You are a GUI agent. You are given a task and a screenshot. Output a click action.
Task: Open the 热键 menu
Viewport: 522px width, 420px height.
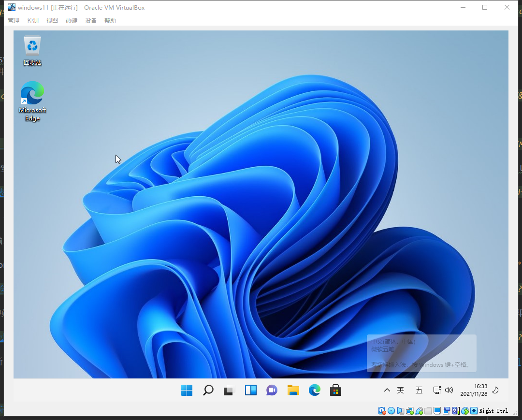(71, 21)
